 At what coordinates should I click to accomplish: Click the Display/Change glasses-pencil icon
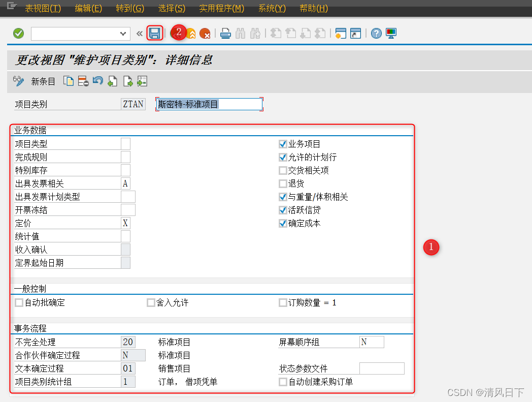[x=18, y=81]
